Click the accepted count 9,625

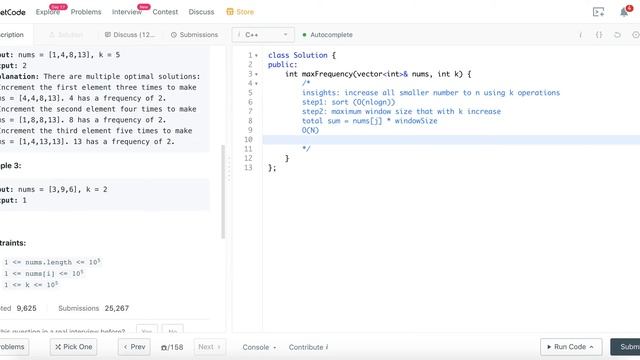[27, 308]
